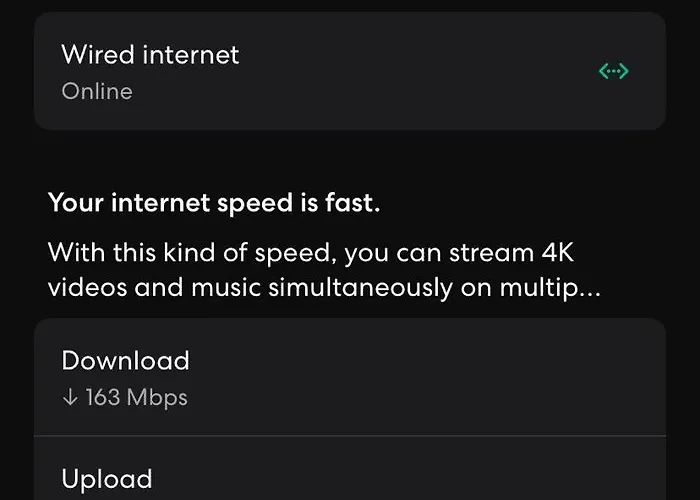Click the "videos and music simultaneously" line

(250, 287)
